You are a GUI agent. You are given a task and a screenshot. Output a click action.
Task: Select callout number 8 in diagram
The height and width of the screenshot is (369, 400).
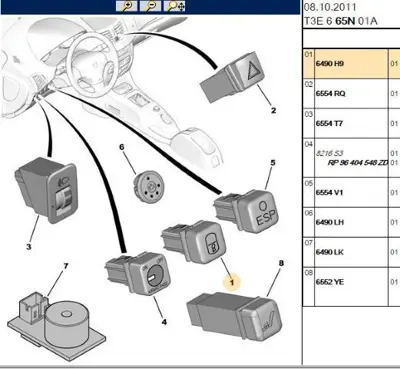coord(281,263)
